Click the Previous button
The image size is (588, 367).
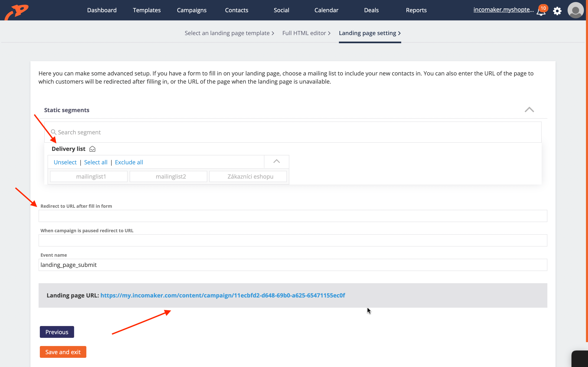[57, 332]
